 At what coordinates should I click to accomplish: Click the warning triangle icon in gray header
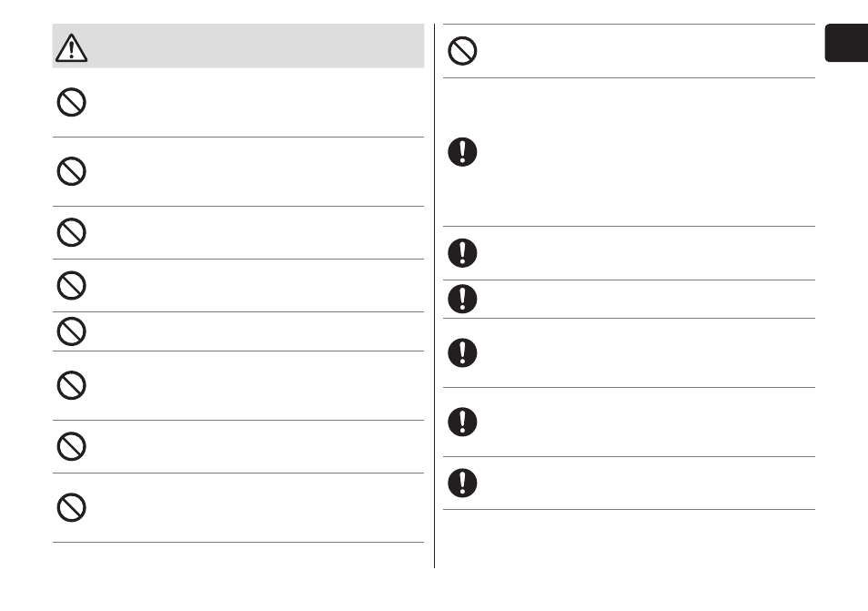(71, 47)
